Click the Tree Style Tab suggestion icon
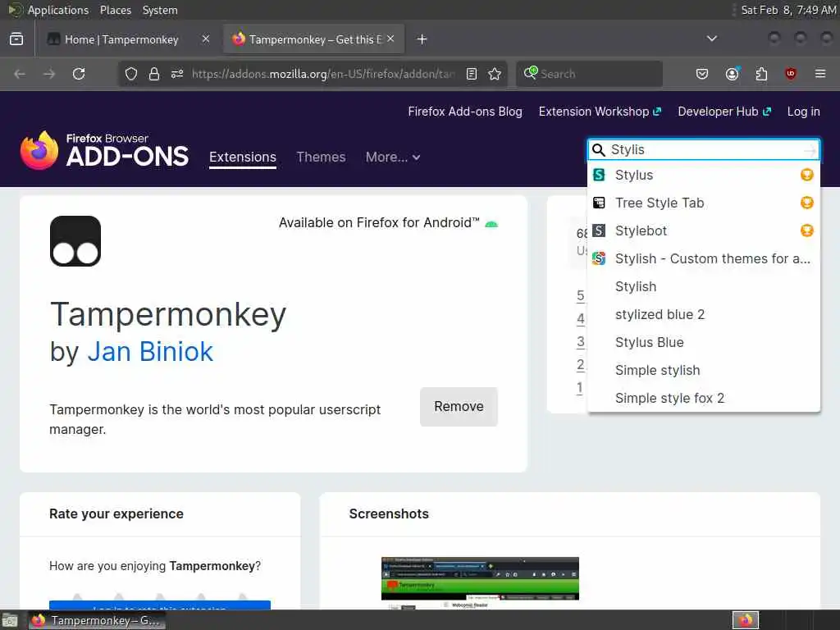The height and width of the screenshot is (630, 840). [599, 203]
